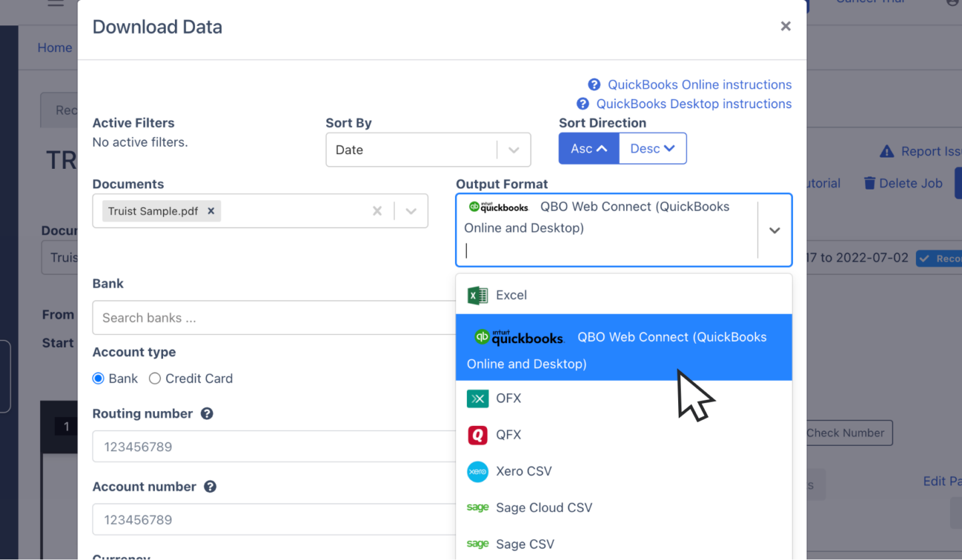
Task: Choose OFX output format
Action: [624, 398]
